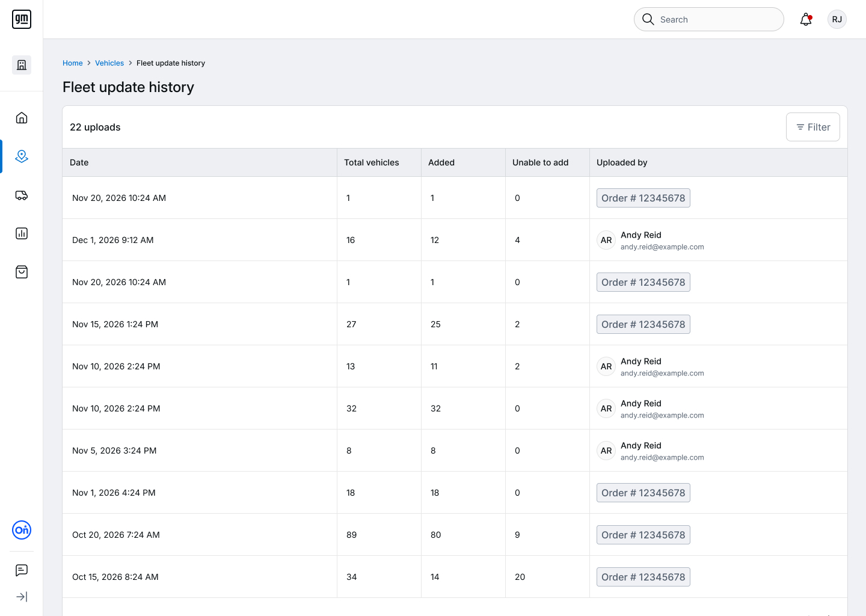Open order tag in Nov 15, 2026 row
Image resolution: width=866 pixels, height=616 pixels.
(643, 324)
